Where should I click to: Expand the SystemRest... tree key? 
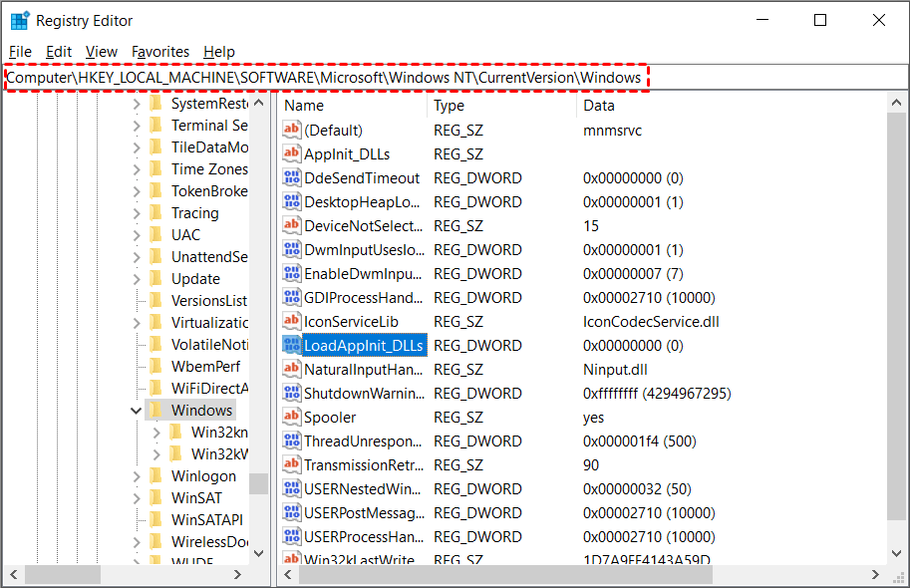(137, 104)
